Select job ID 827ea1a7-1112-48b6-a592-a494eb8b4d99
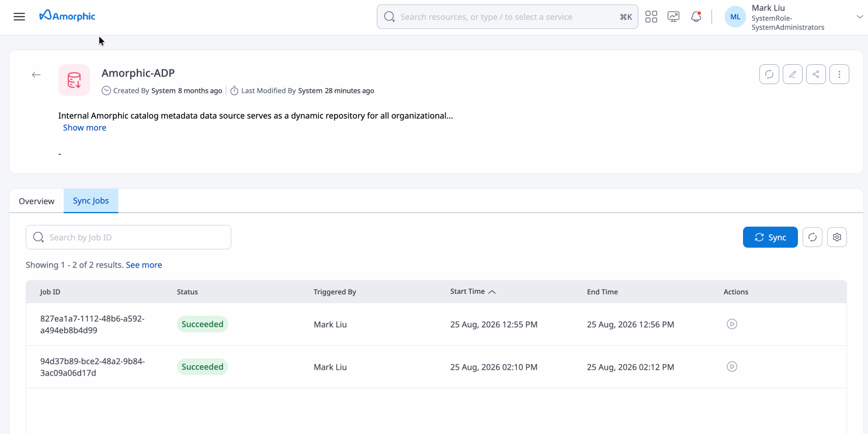This screenshot has height=434, width=868. tap(92, 324)
